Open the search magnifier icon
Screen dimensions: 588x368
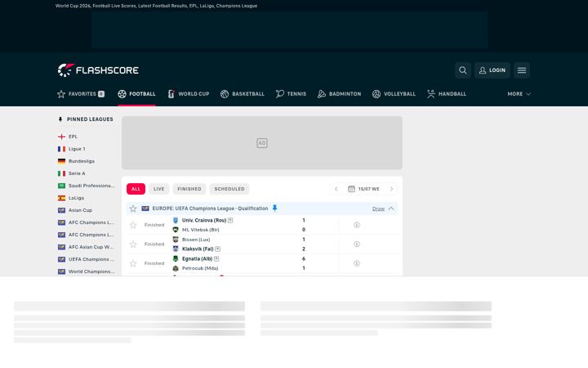pos(463,70)
